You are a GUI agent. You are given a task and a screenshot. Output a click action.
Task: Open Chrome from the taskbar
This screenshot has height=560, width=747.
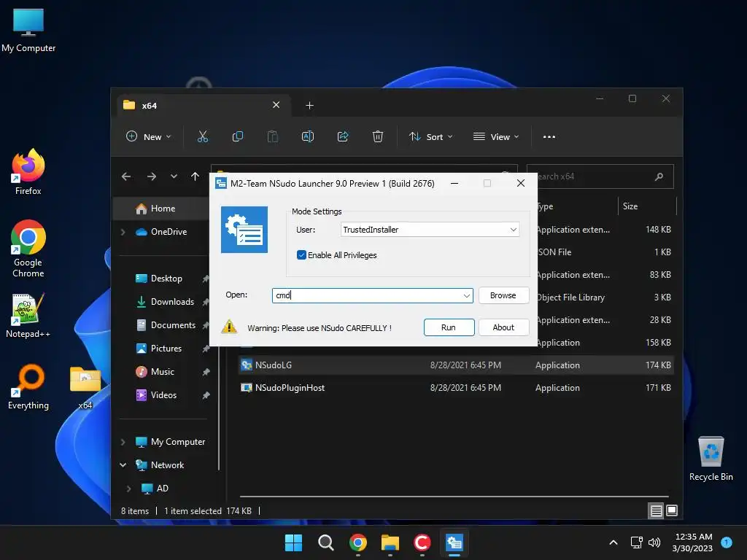click(357, 542)
